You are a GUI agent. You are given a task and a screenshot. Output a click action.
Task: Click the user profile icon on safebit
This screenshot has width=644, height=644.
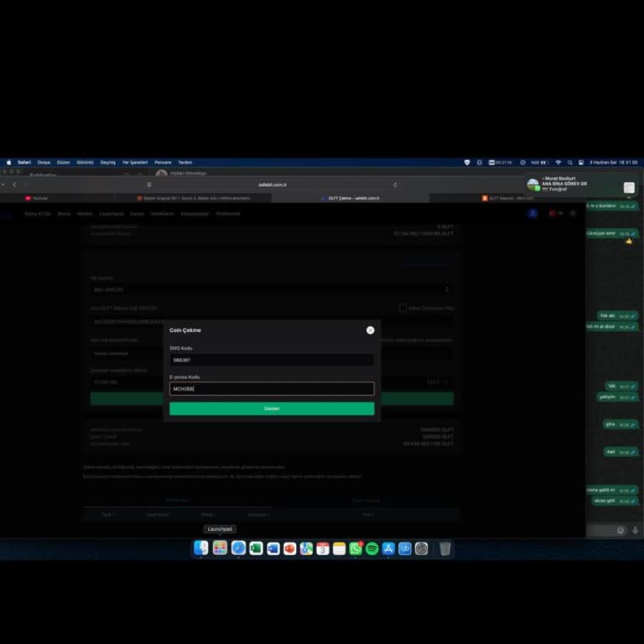[532, 213]
